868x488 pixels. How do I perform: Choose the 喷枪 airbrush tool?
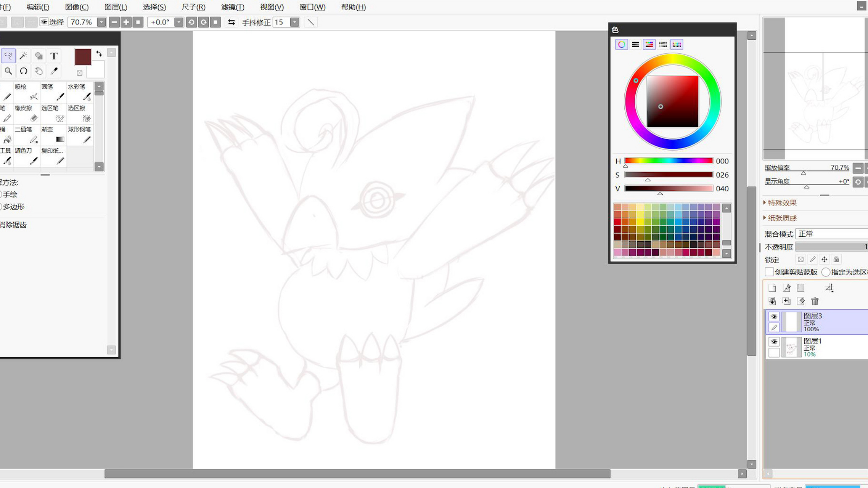pos(27,92)
